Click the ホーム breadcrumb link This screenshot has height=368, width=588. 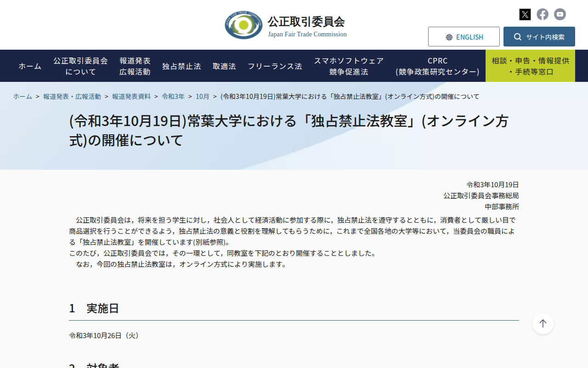click(23, 97)
